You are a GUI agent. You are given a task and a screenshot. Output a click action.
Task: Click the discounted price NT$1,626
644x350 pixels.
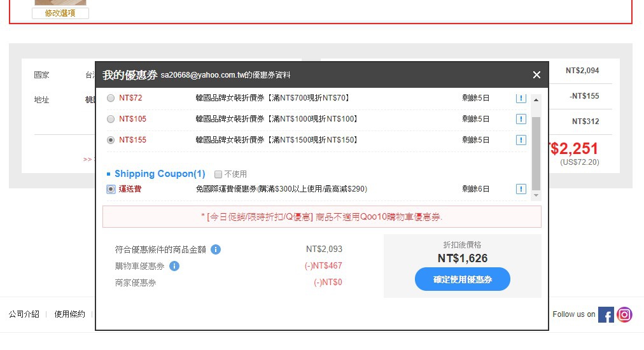pos(463,258)
